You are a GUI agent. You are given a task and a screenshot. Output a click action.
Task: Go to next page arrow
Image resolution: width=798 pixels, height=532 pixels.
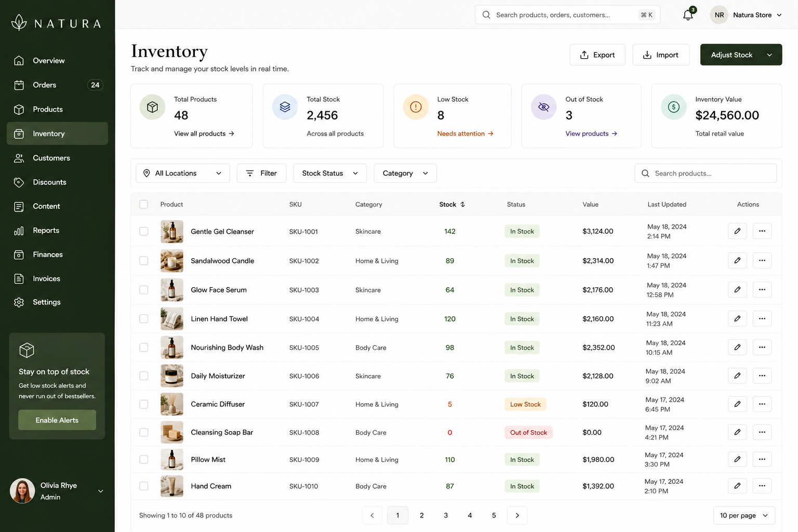[517, 515]
